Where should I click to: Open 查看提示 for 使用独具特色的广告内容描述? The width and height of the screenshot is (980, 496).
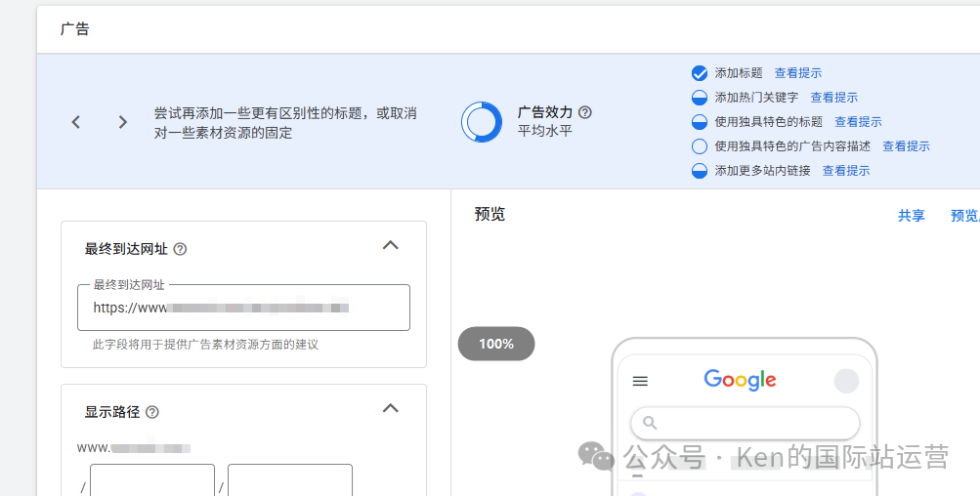pyautogui.click(x=907, y=146)
